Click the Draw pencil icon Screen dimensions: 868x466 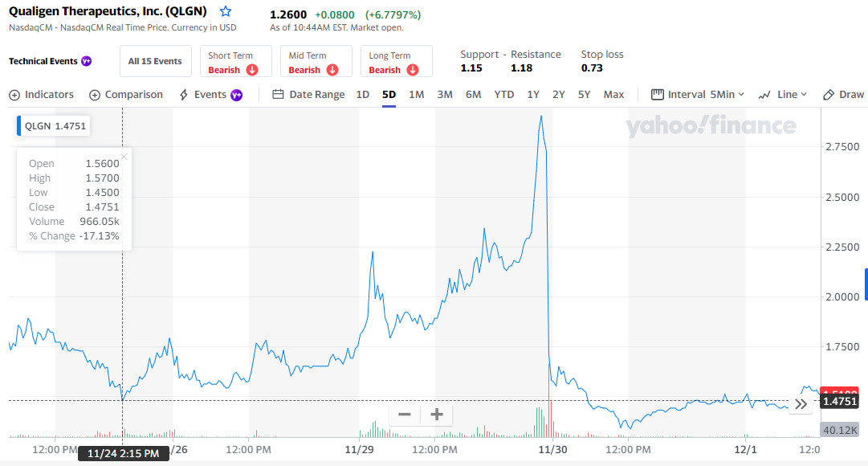point(829,95)
